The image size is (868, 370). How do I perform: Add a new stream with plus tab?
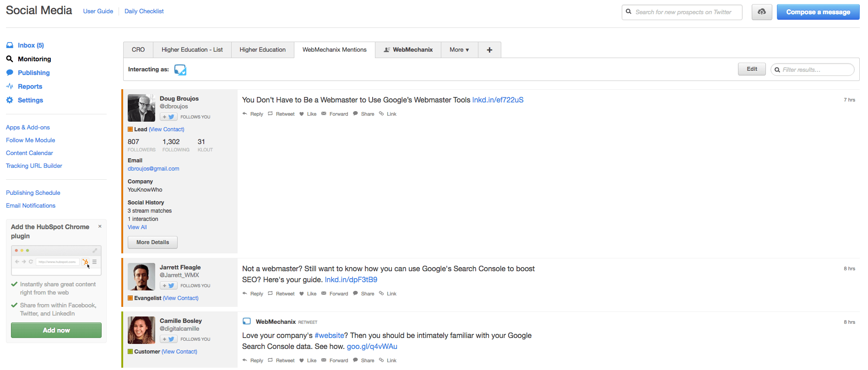click(489, 50)
